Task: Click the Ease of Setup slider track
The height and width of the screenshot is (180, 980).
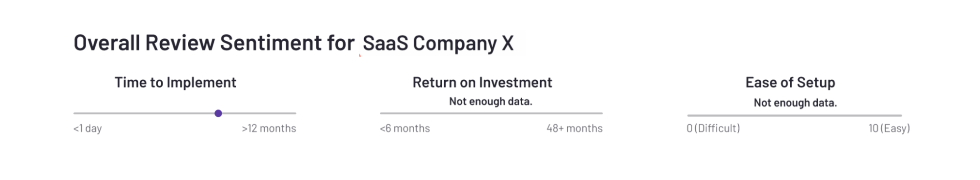Action: (x=794, y=115)
